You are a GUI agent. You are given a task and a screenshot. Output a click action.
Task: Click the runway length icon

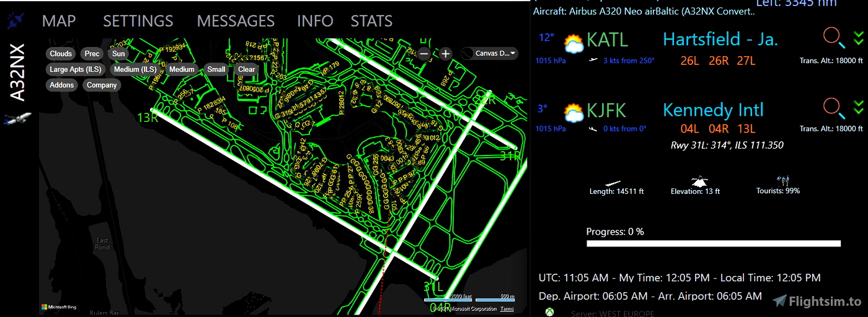[x=613, y=182]
